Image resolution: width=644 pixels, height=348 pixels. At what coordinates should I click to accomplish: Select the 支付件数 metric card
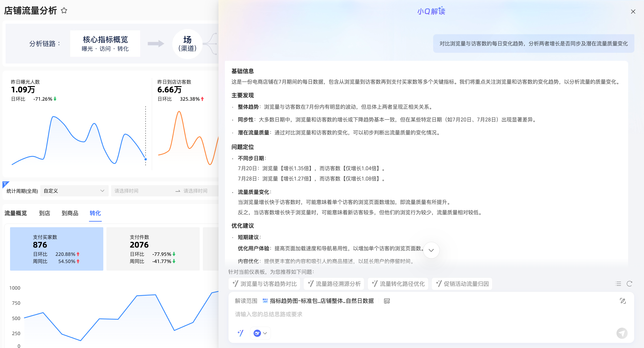point(153,249)
